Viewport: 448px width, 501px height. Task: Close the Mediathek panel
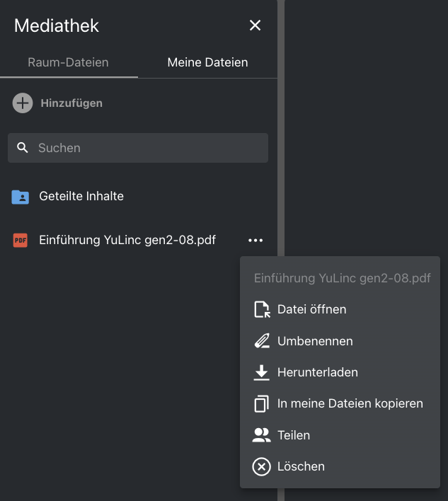pyautogui.click(x=255, y=26)
